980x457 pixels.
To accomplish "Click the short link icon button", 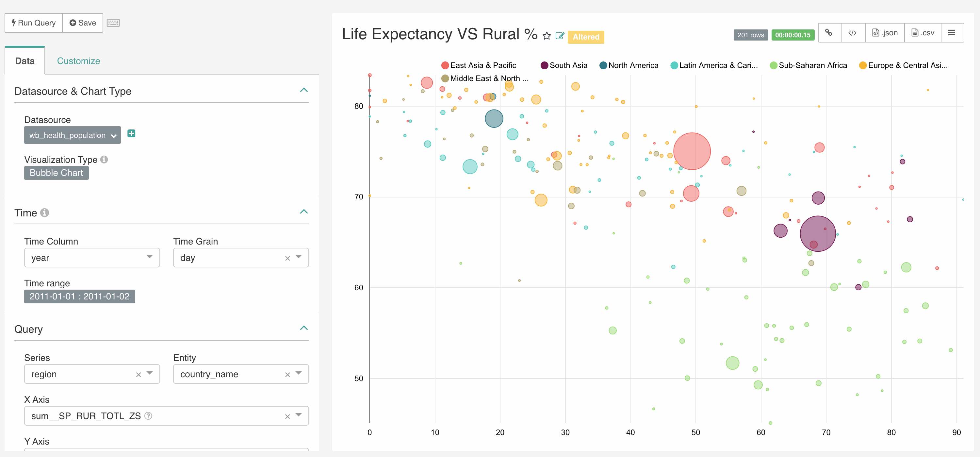I will (x=829, y=33).
